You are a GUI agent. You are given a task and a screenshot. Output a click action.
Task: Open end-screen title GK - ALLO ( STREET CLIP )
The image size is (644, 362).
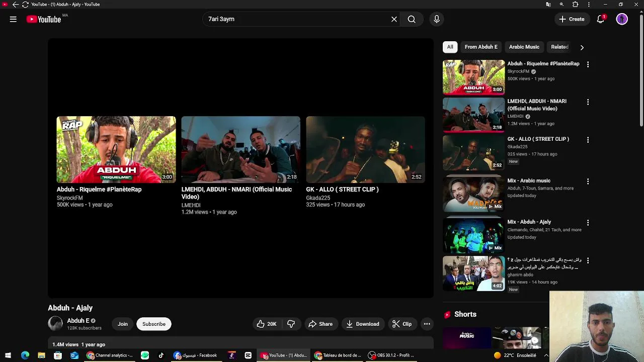click(x=342, y=190)
